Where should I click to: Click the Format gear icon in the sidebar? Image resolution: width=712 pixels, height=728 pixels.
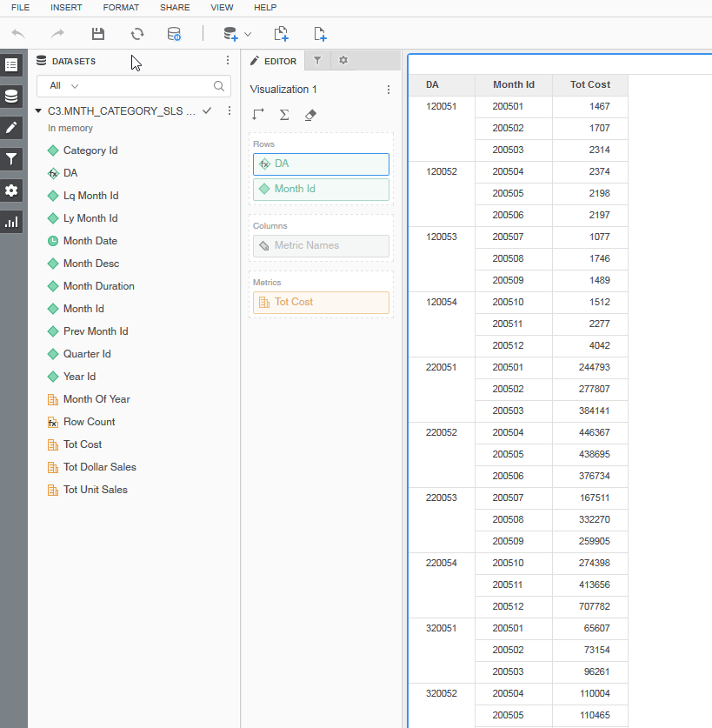[x=12, y=190]
